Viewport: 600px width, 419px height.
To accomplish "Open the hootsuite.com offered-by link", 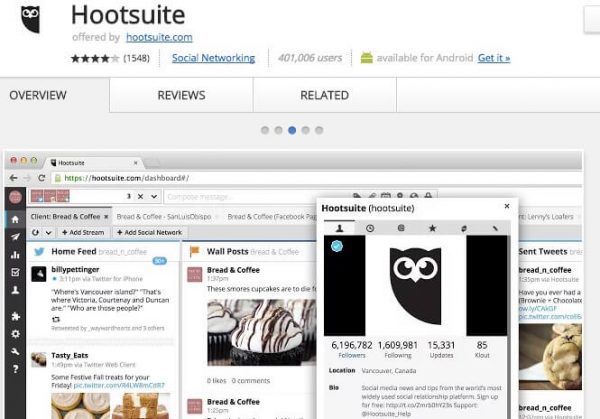I will (x=159, y=37).
